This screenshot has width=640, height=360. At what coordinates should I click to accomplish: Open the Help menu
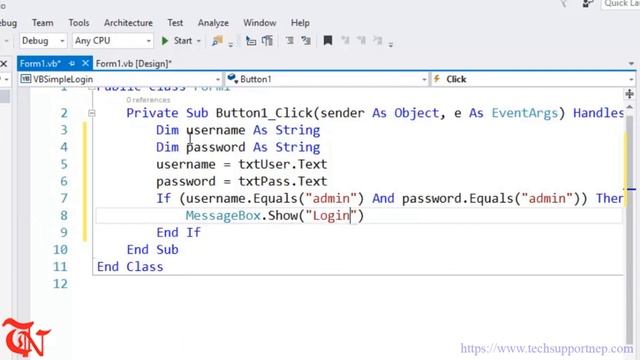pos(300,23)
